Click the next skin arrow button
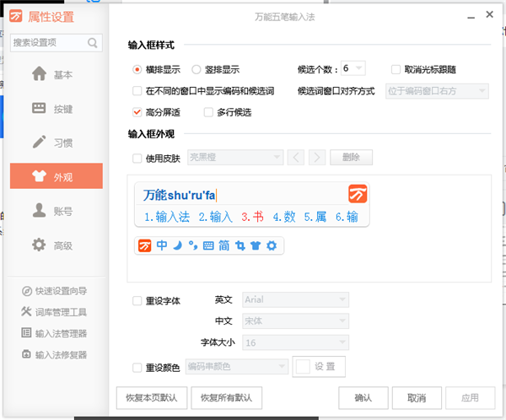This screenshot has width=506, height=420. [x=317, y=157]
